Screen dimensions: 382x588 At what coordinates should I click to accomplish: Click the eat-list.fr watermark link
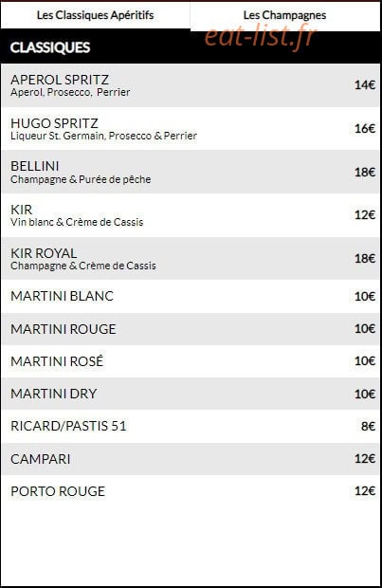(x=261, y=36)
